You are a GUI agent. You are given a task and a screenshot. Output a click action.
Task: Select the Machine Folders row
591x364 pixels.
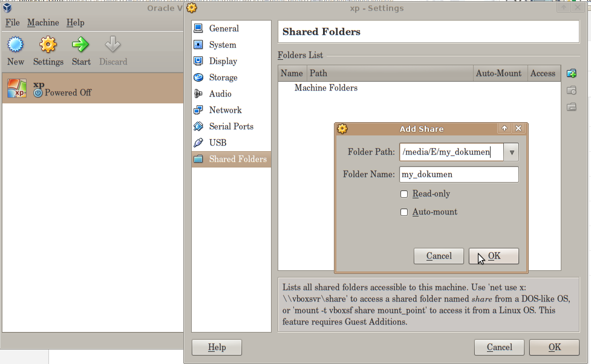click(419, 88)
